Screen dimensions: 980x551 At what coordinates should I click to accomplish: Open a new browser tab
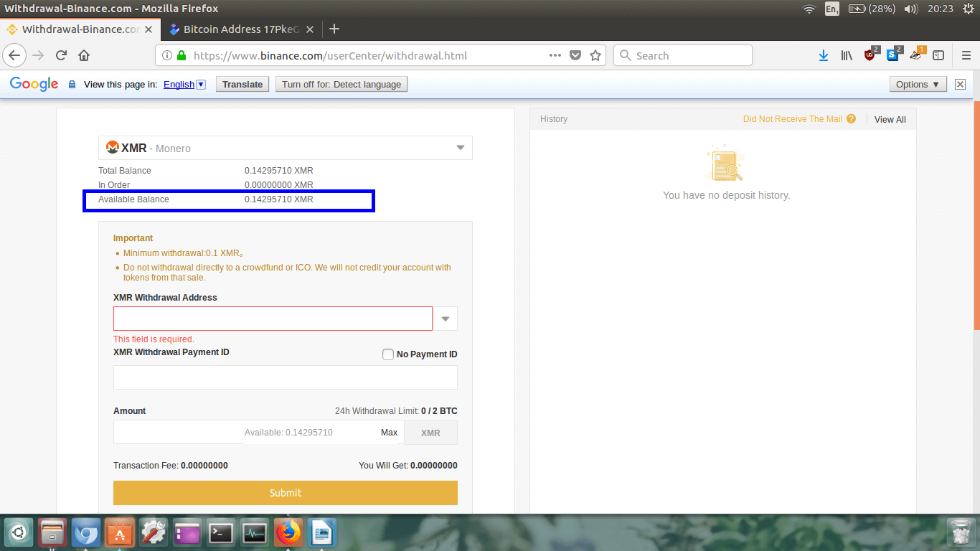334,29
